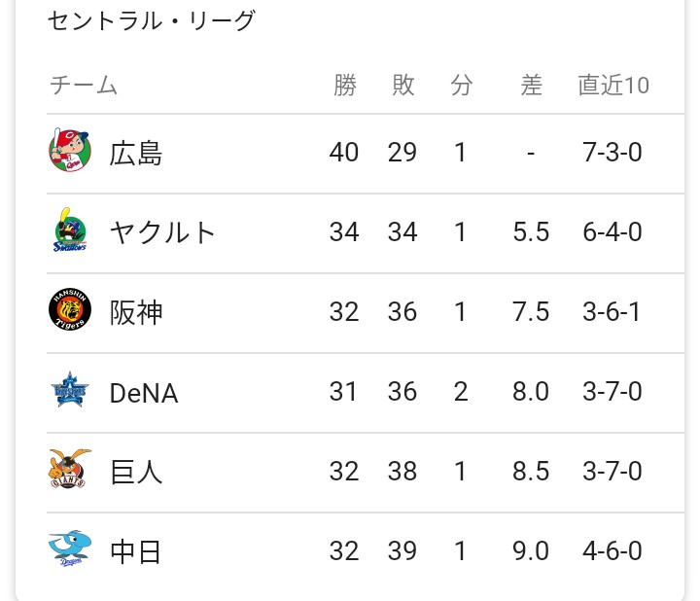Click the Yakult Swallows team logo
The image size is (700, 601).
70,230
